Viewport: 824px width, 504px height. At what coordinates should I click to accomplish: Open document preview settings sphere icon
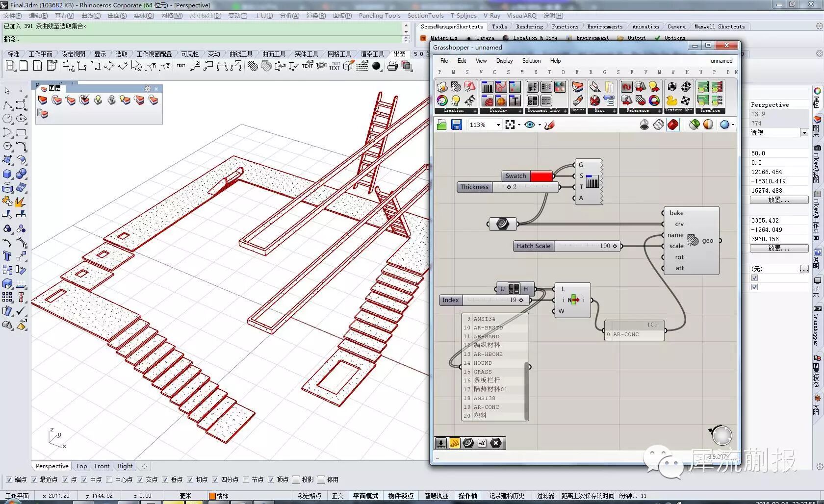pyautogui.click(x=724, y=125)
